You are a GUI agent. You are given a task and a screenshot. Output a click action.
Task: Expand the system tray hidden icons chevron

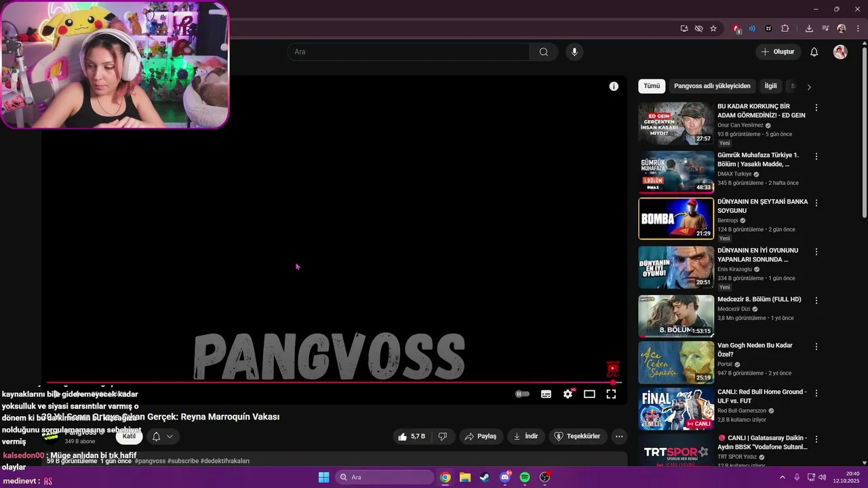click(x=782, y=477)
